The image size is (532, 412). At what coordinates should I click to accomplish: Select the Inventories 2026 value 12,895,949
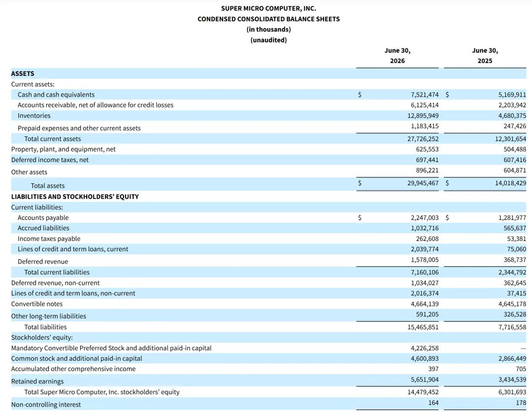[423, 116]
